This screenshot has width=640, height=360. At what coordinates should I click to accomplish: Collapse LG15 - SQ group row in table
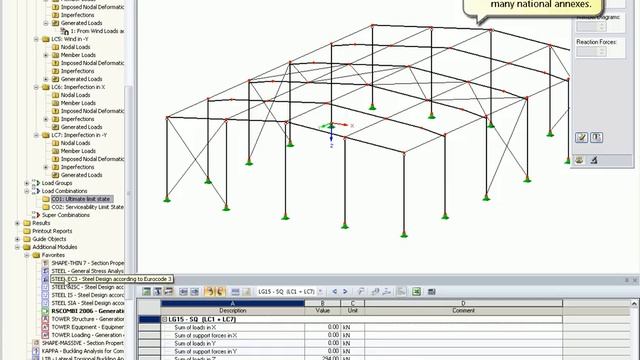tap(164, 319)
